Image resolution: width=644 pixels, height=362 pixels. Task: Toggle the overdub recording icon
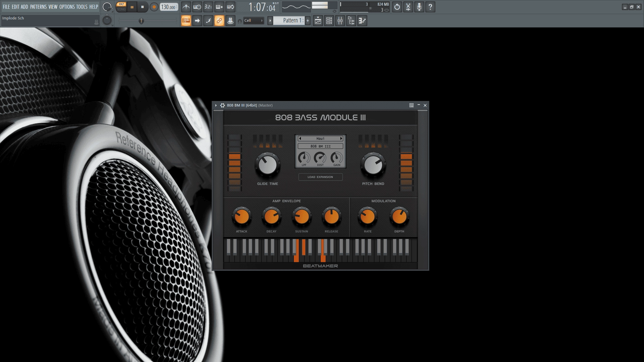pos(219,7)
